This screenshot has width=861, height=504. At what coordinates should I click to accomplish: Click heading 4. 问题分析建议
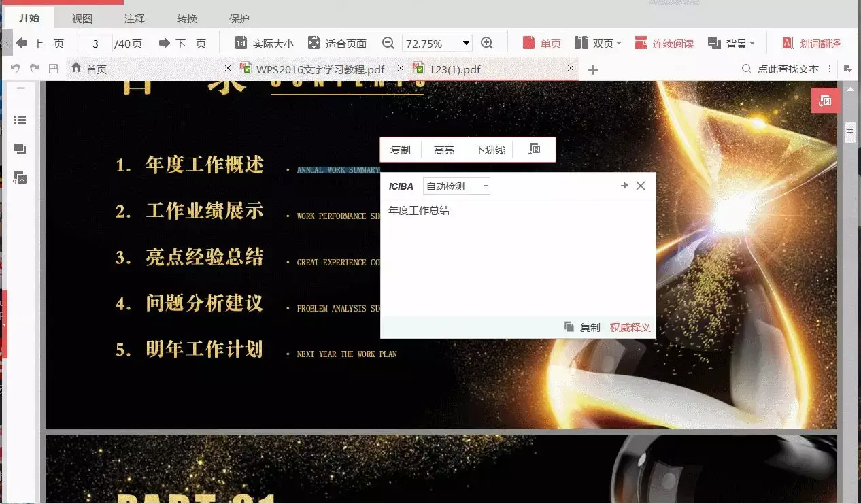pos(190,303)
